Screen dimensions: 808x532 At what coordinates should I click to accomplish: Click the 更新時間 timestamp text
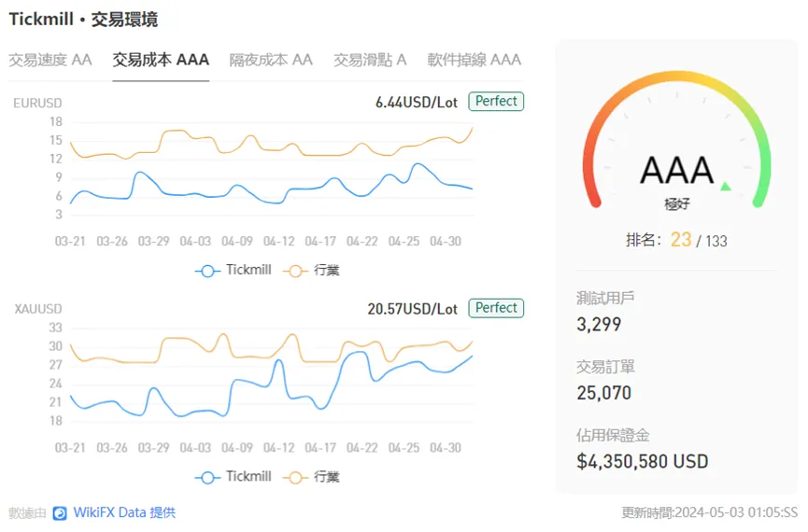(x=710, y=512)
